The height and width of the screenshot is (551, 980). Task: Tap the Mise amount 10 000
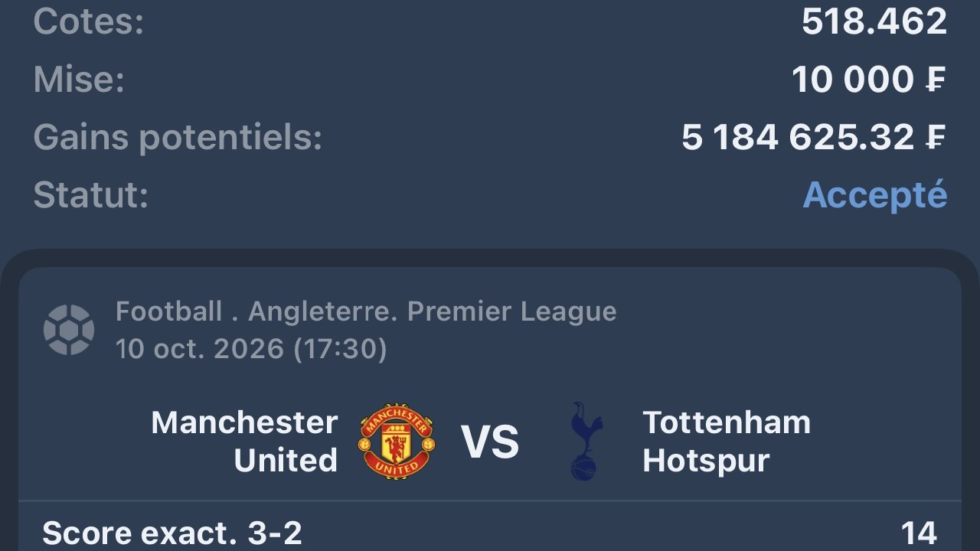click(x=869, y=80)
